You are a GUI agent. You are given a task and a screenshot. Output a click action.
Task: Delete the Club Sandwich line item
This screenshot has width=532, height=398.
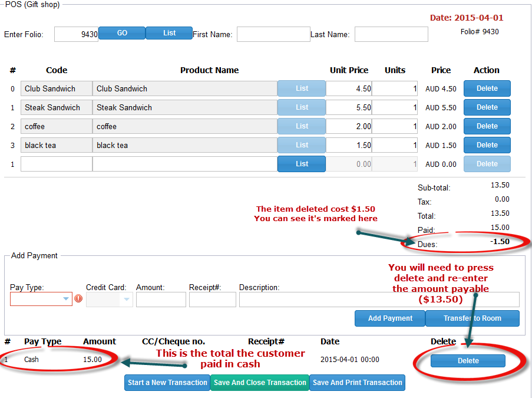[487, 88]
